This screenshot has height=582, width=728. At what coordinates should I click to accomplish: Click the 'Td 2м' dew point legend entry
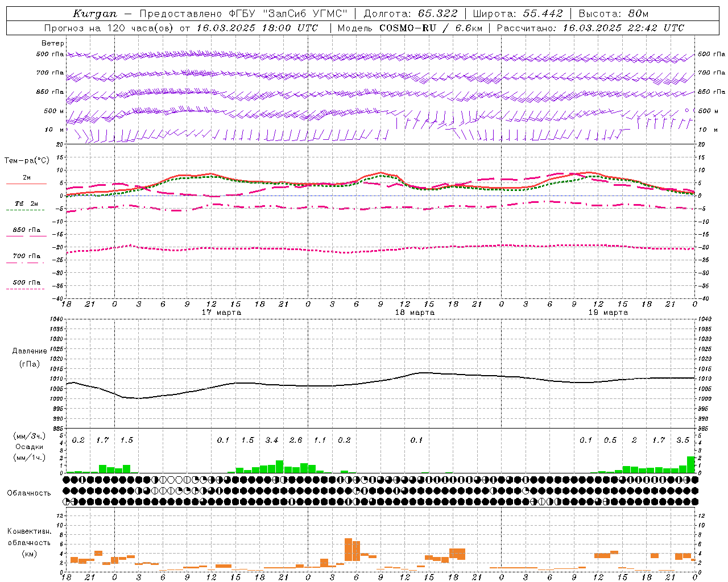tap(27, 203)
